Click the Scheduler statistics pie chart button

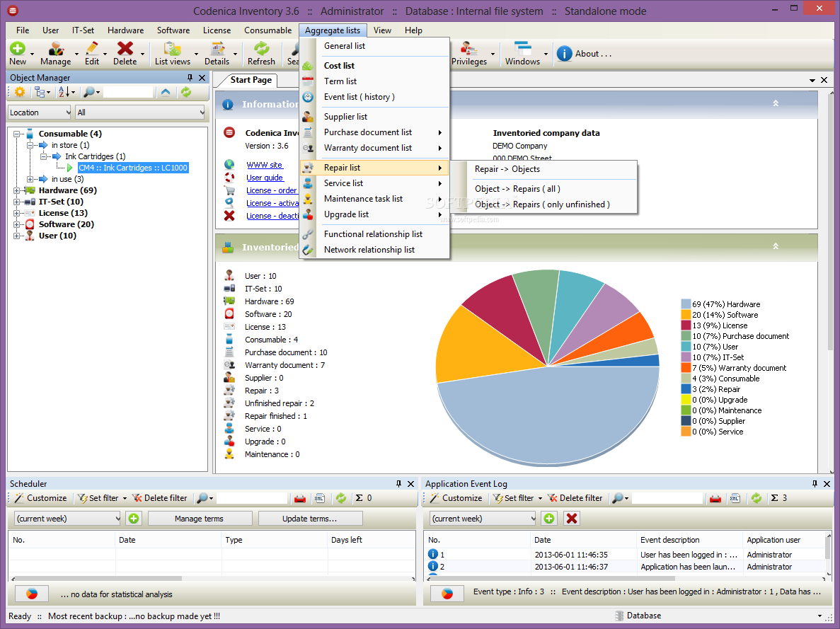32,594
